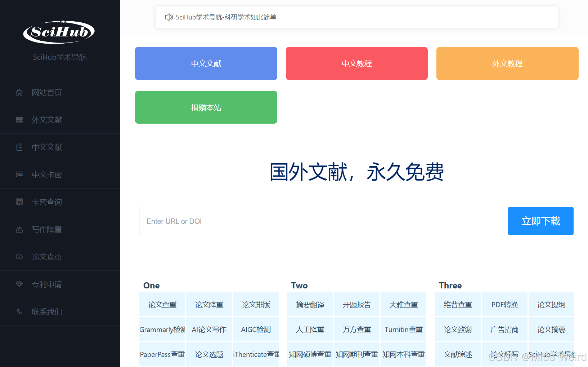Open the 论文提纲 link
This screenshot has width=588, height=367.
click(552, 305)
